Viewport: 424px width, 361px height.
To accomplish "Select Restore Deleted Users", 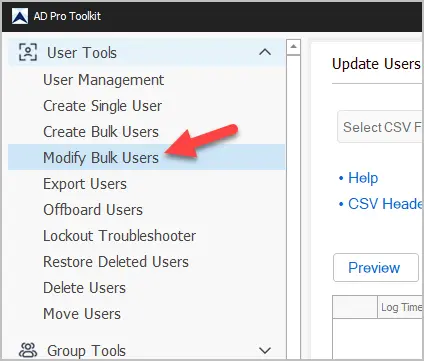I will coord(116,262).
